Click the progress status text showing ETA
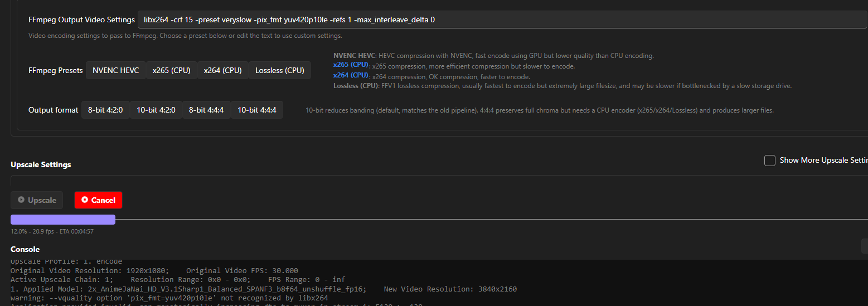 (x=52, y=231)
